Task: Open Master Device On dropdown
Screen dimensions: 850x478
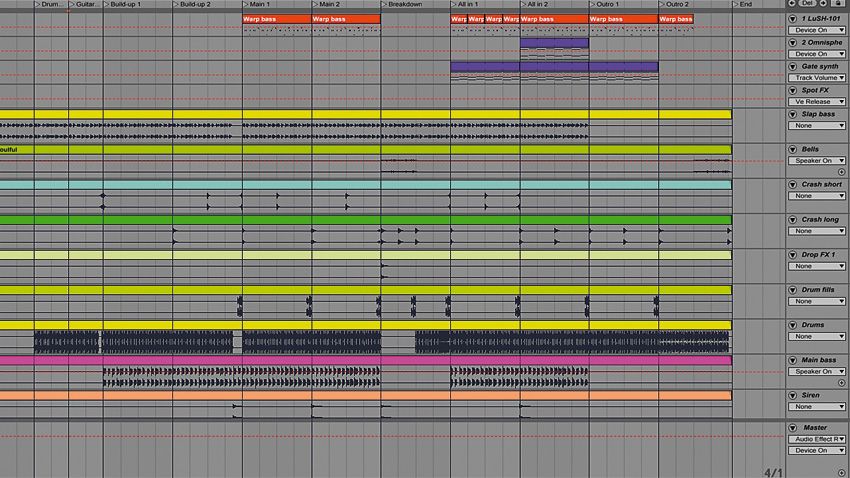Action: [817, 451]
